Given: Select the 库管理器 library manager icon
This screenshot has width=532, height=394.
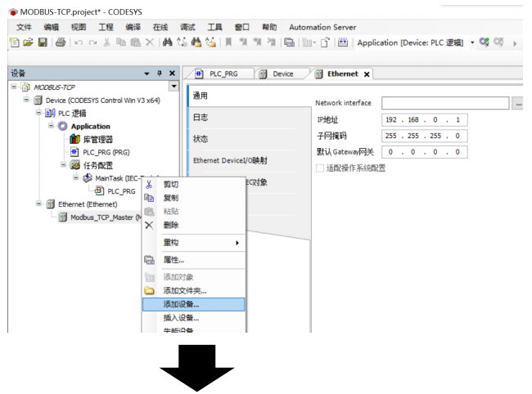Looking at the screenshot, I should click(74, 139).
